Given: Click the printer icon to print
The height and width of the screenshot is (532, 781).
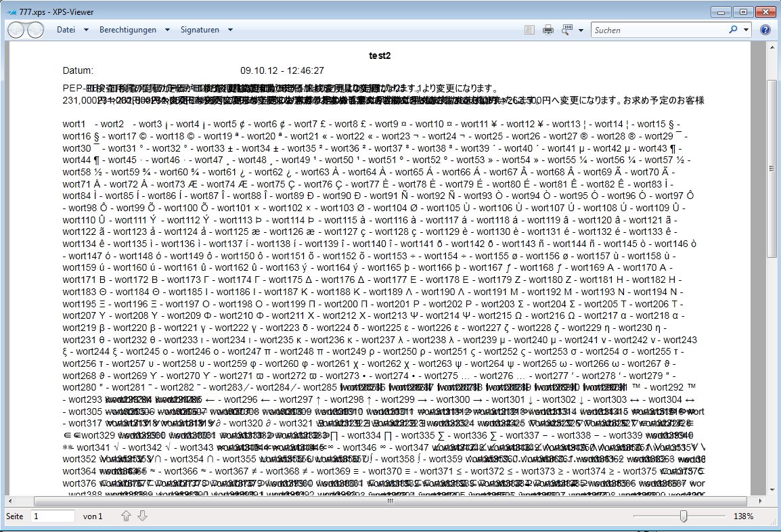Looking at the screenshot, I should point(548,30).
